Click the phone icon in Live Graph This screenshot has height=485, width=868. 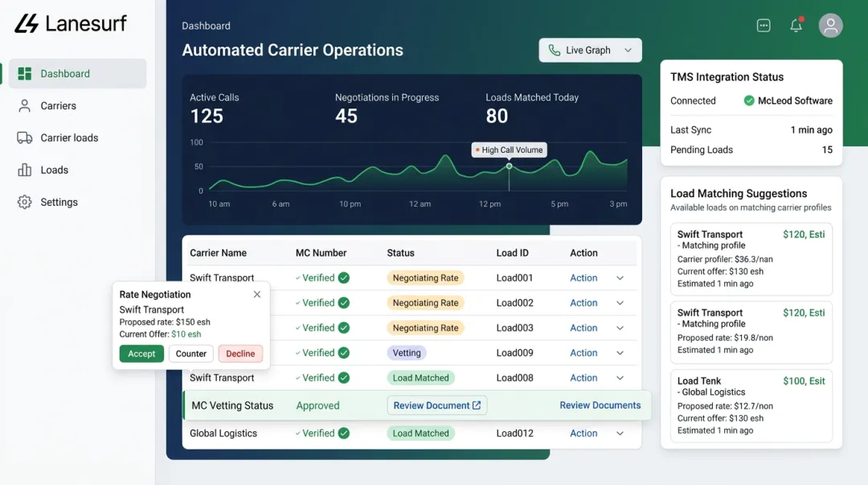(x=554, y=51)
